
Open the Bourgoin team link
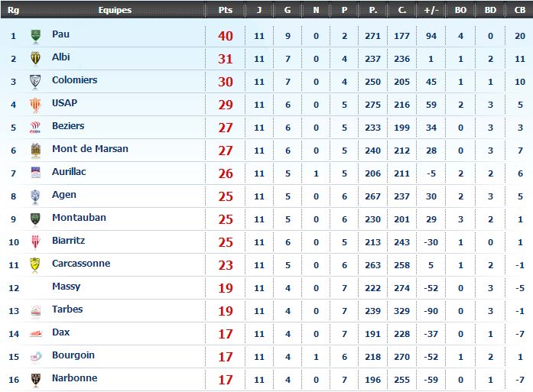click(x=73, y=355)
